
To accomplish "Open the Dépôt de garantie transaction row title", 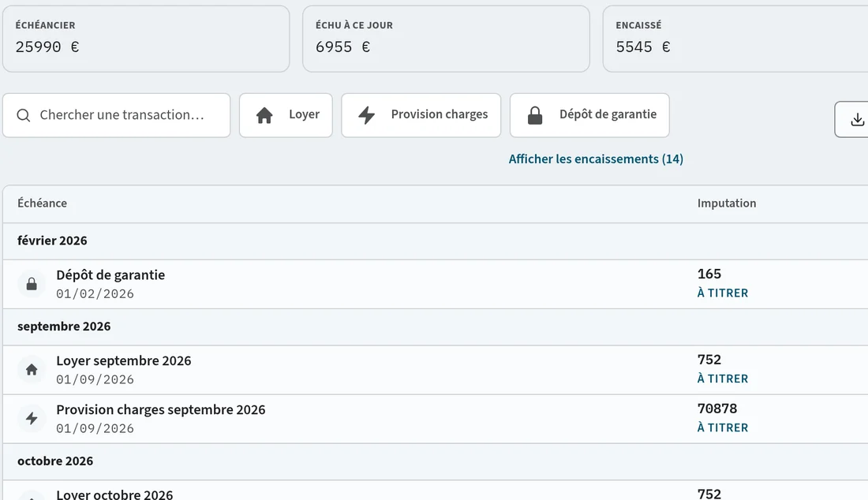I will pyautogui.click(x=110, y=275).
